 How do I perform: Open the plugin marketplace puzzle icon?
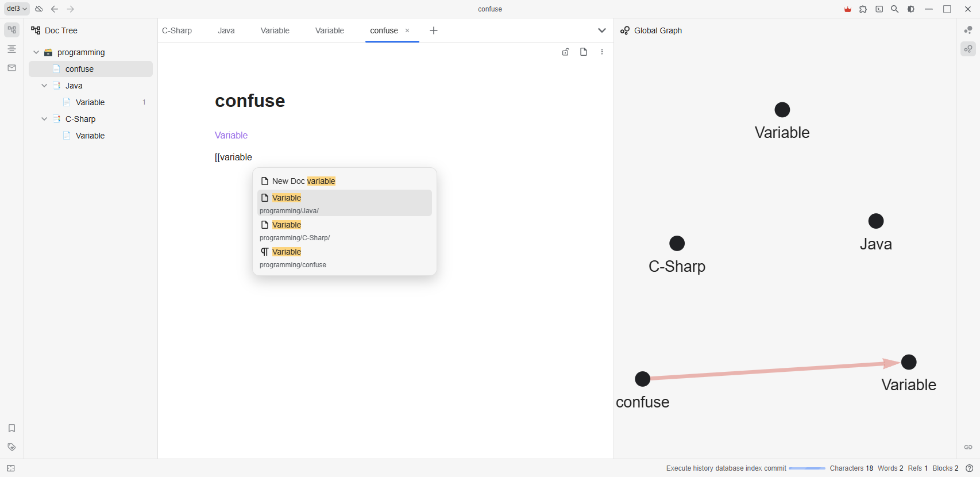click(x=863, y=9)
